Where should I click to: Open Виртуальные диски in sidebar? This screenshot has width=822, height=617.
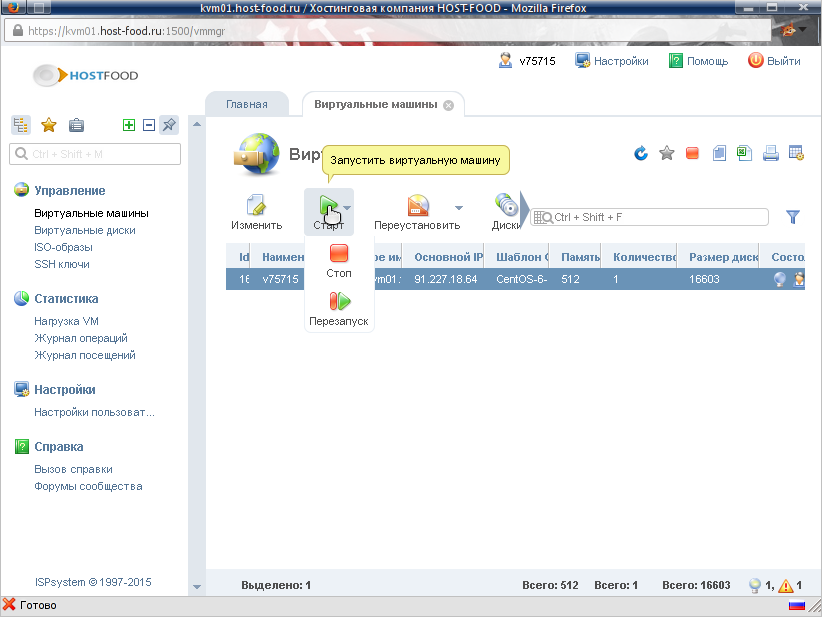(85, 230)
